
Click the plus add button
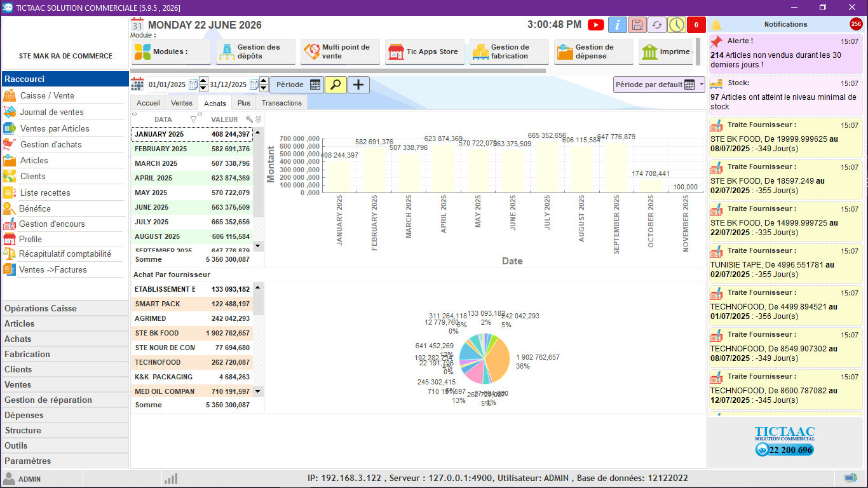[358, 85]
